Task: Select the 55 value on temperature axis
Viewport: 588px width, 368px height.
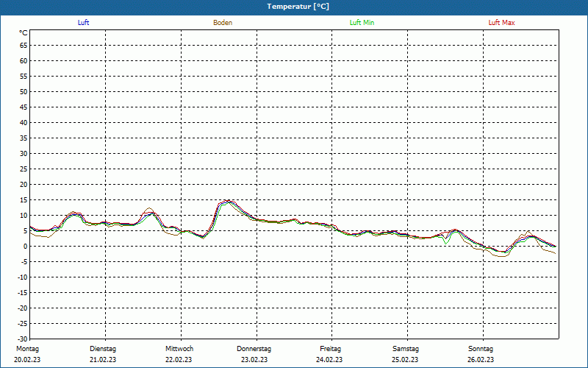Action: [24, 77]
